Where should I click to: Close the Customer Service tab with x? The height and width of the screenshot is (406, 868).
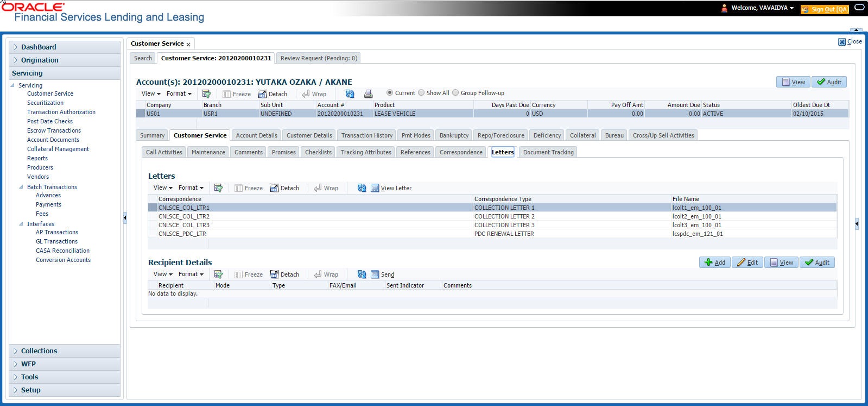click(188, 44)
